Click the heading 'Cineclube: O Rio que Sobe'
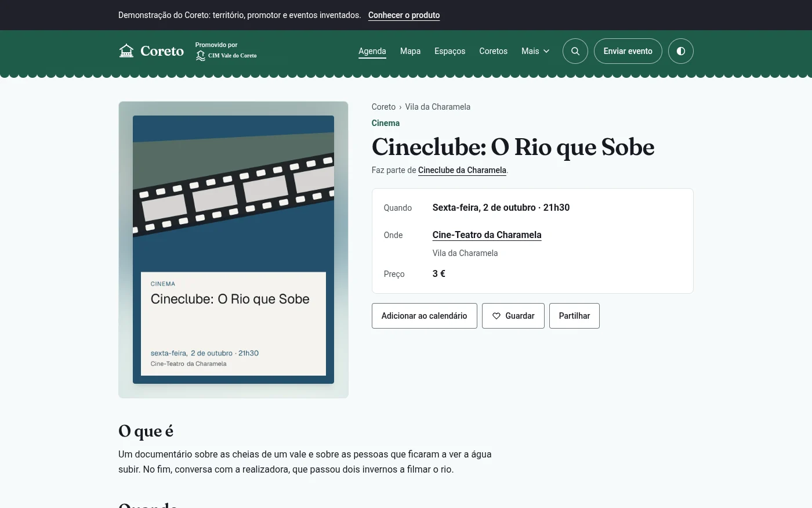This screenshot has height=508, width=812. [x=513, y=147]
